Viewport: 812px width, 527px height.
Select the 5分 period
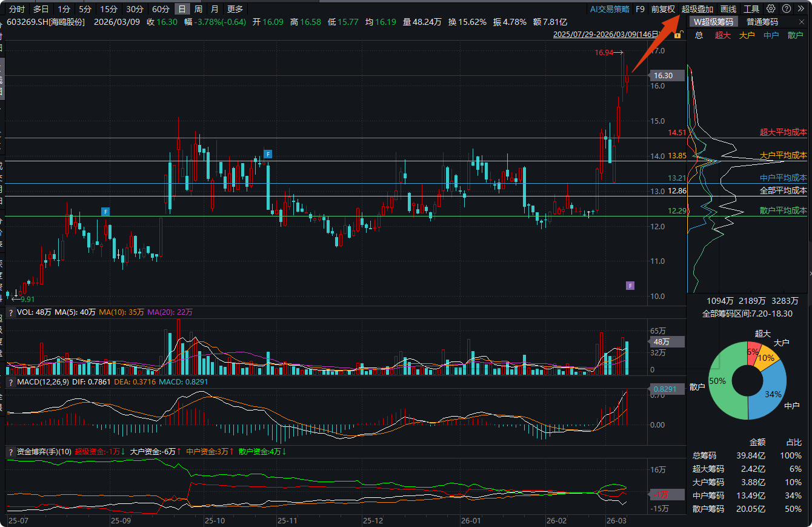pyautogui.click(x=85, y=9)
